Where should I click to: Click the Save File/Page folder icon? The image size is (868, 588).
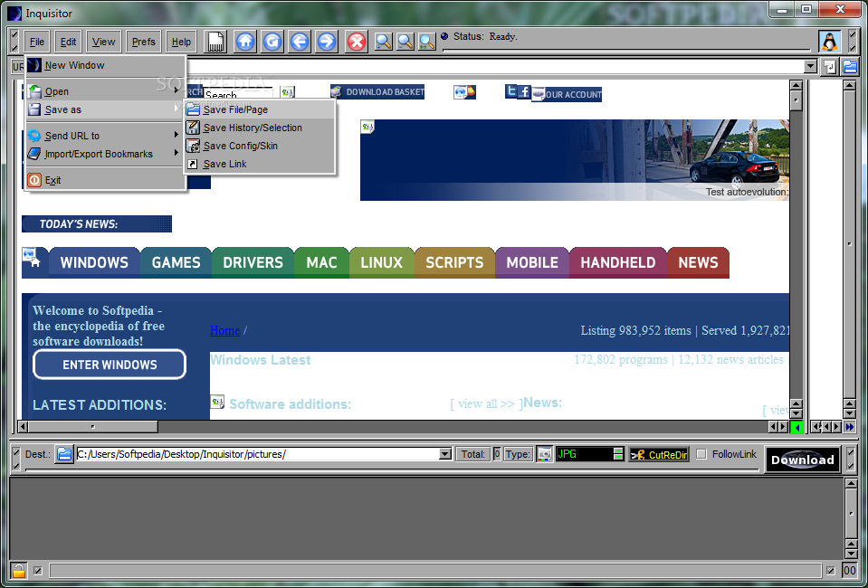193,109
